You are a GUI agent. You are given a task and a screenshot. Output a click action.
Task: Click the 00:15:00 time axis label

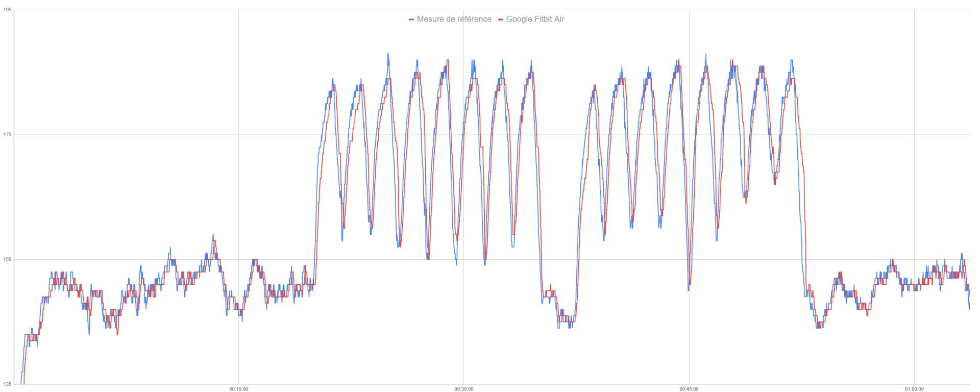pyautogui.click(x=238, y=389)
